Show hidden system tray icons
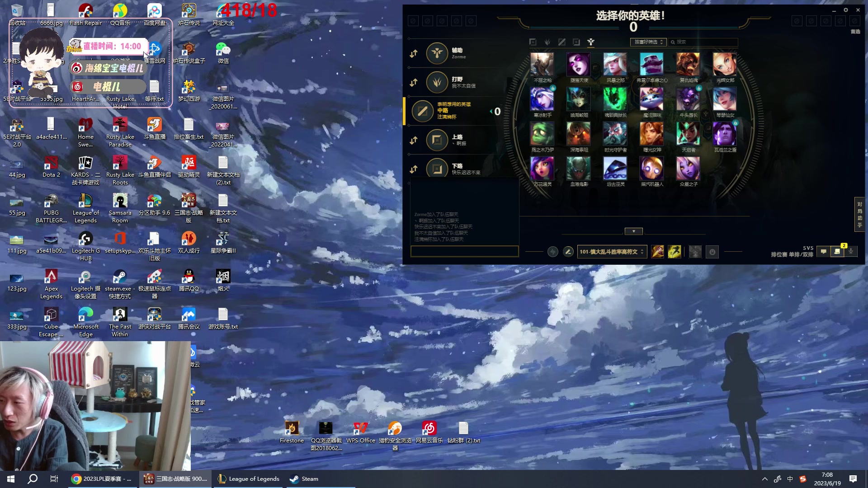Viewport: 868px width, 488px height. point(765,479)
